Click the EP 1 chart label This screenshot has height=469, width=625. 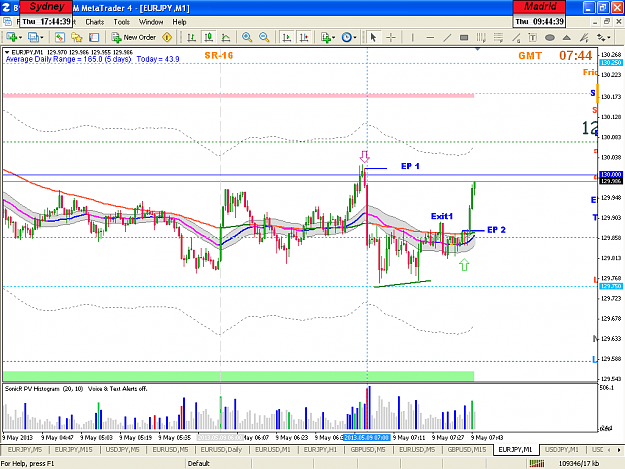click(410, 166)
